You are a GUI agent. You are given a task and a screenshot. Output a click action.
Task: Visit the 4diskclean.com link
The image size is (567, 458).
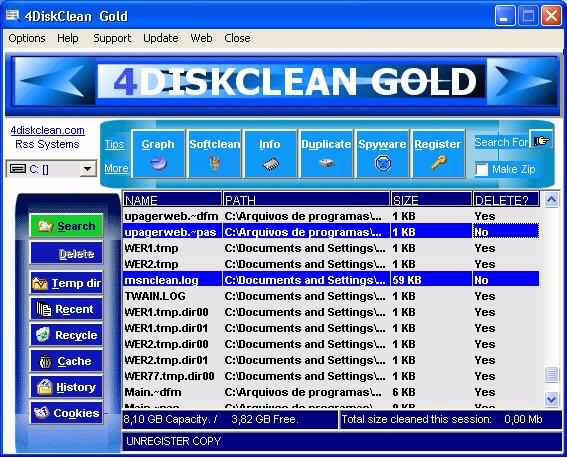[x=47, y=130]
